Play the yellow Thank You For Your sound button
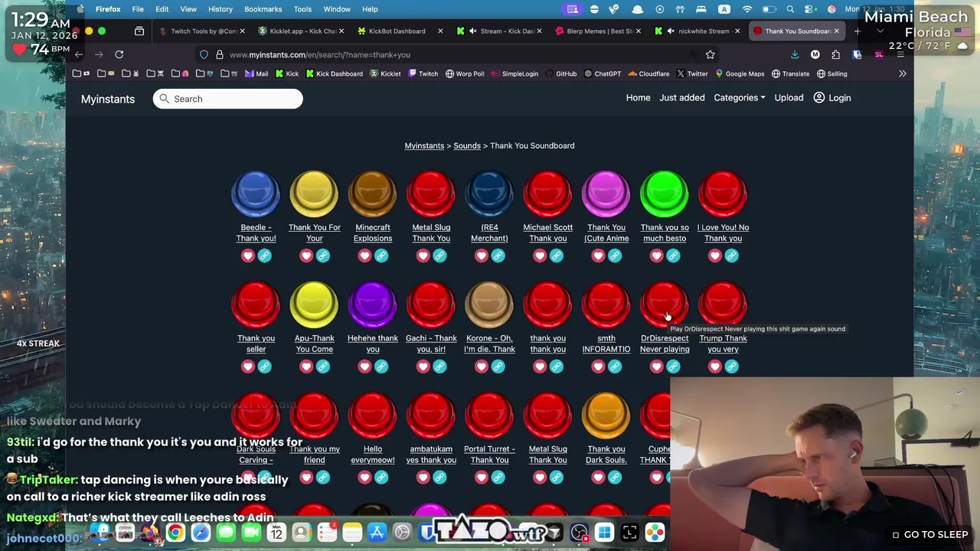Image resolution: width=980 pixels, height=551 pixels. 314,194
